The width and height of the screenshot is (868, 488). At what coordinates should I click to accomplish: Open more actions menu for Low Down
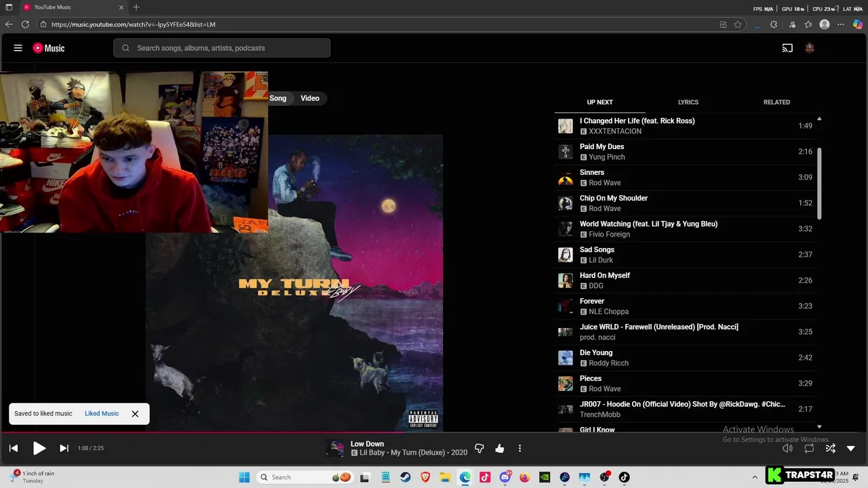tap(520, 448)
